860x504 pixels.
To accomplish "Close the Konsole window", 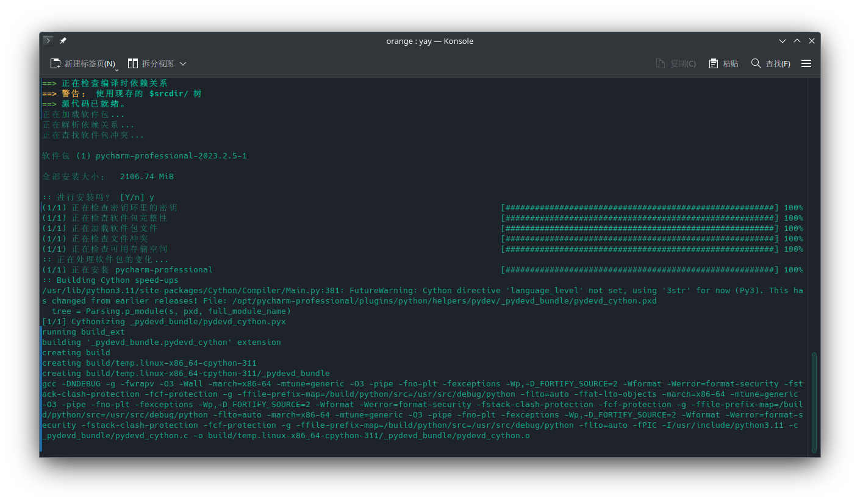I will click(x=812, y=41).
